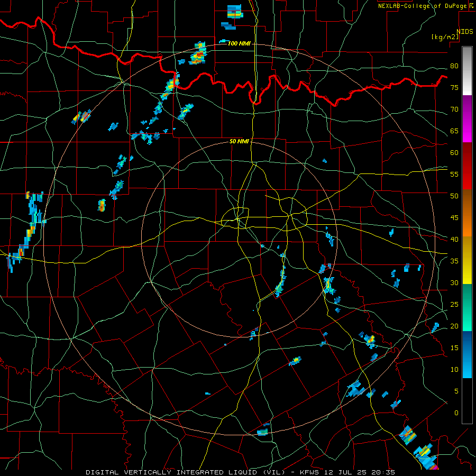
Task: Click the legend value 30
Action: (x=454, y=282)
